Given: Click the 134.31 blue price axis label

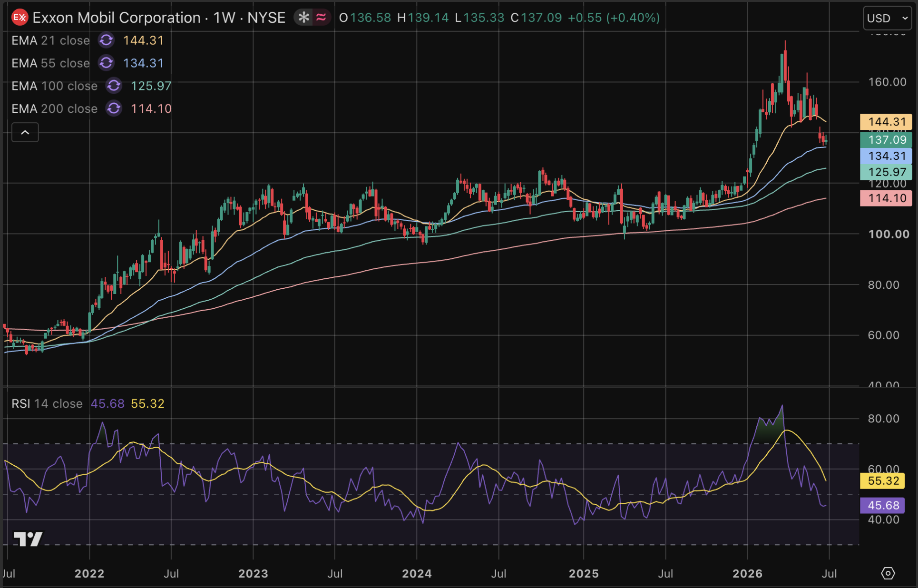Looking at the screenshot, I should [886, 156].
